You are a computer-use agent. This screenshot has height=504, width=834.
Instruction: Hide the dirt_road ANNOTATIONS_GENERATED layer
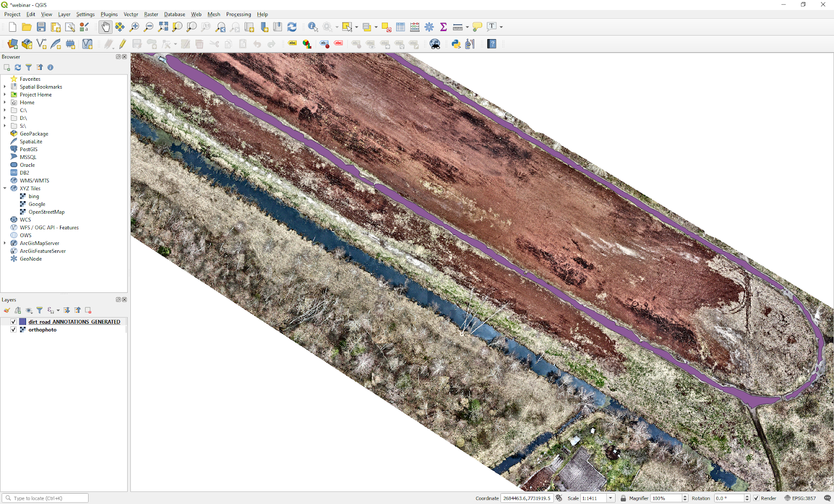pyautogui.click(x=14, y=322)
